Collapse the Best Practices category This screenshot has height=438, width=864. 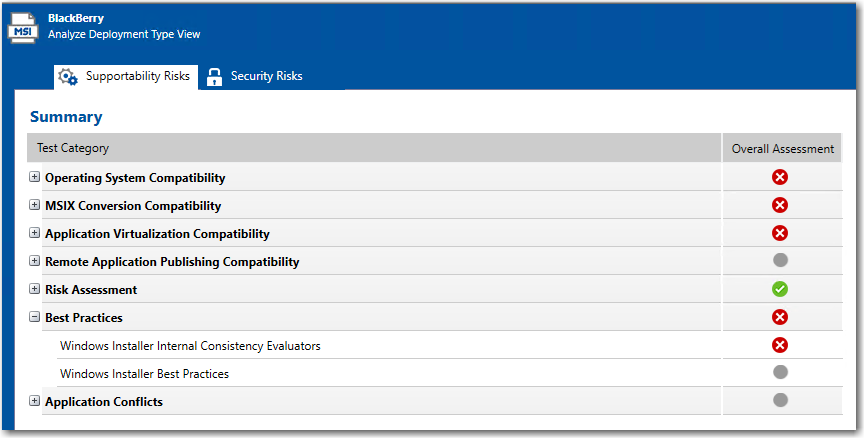pos(35,318)
